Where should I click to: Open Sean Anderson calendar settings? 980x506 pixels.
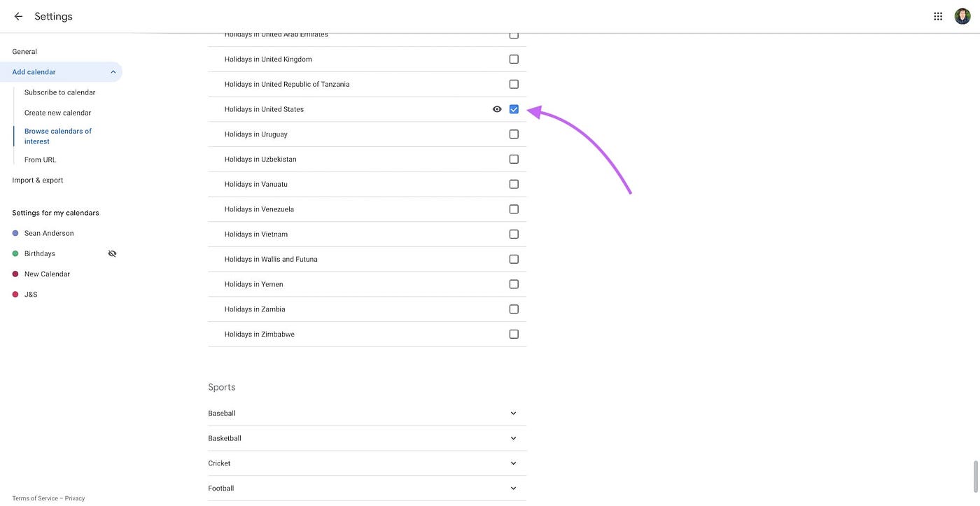49,233
